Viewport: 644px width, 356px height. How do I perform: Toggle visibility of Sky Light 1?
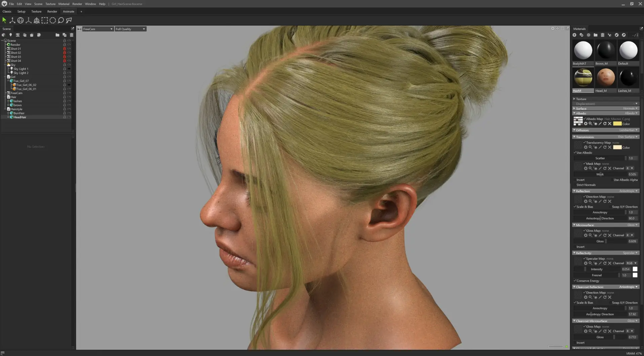tap(69, 69)
